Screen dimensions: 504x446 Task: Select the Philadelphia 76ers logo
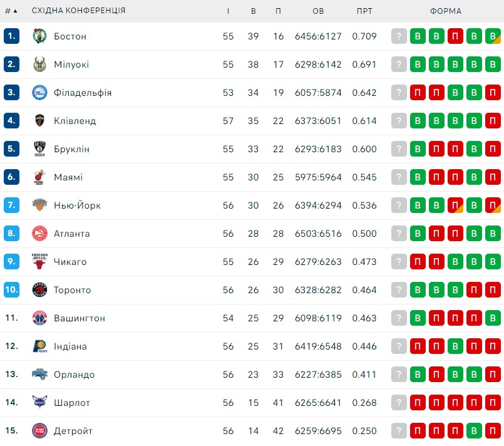pyautogui.click(x=39, y=93)
